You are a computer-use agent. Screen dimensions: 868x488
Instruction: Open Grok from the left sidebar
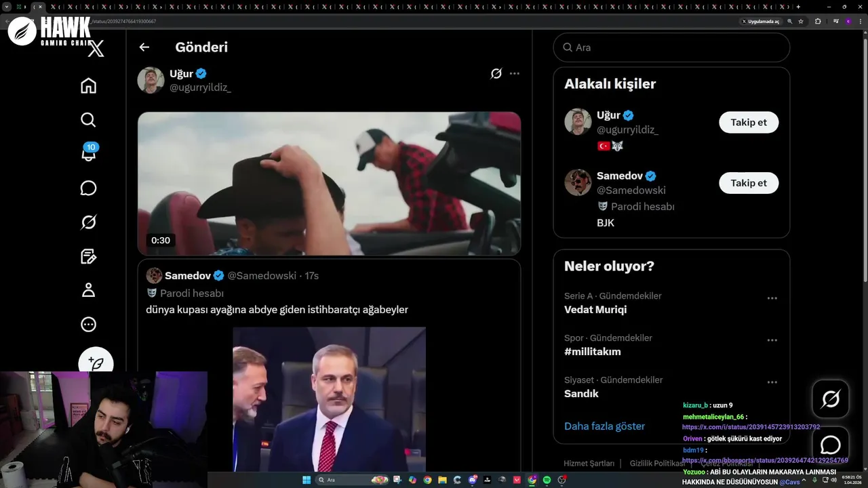click(88, 222)
